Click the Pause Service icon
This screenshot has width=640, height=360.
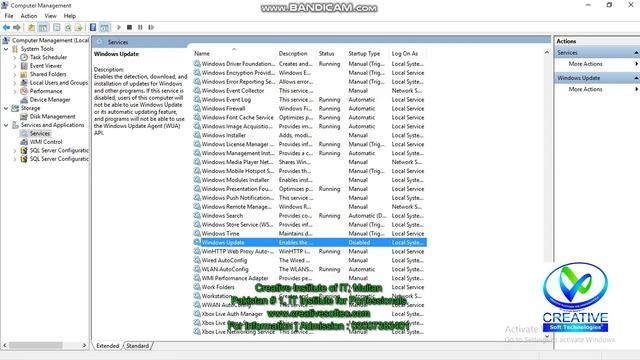[x=140, y=27]
